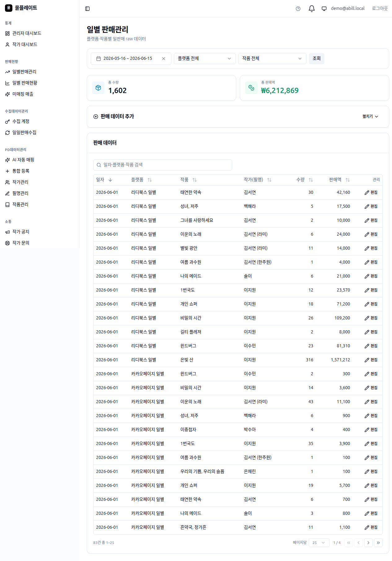The width and height of the screenshot is (392, 561).
Task: Open the date range picker 2026-05-16 ~ 2026-06-15
Action: (128, 59)
